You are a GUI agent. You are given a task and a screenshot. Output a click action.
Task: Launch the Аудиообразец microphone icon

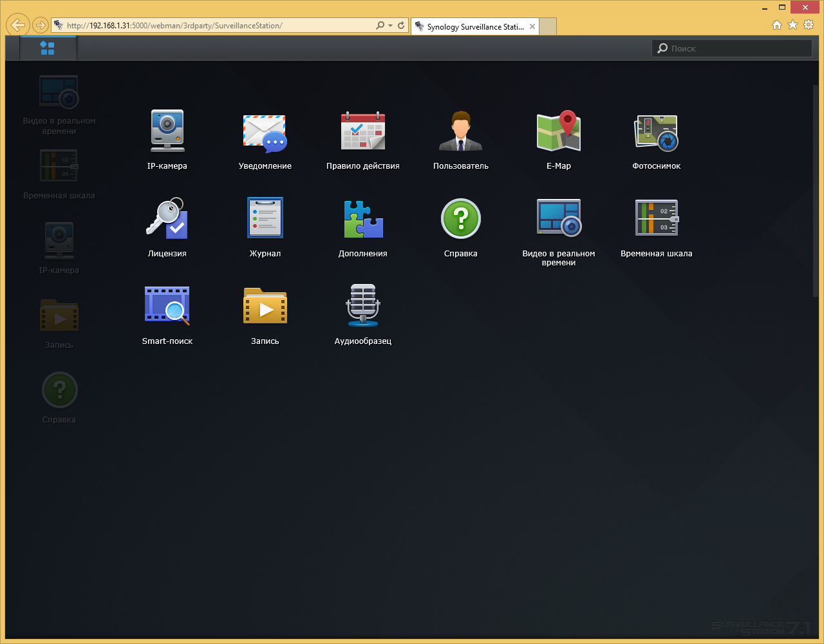(x=363, y=305)
